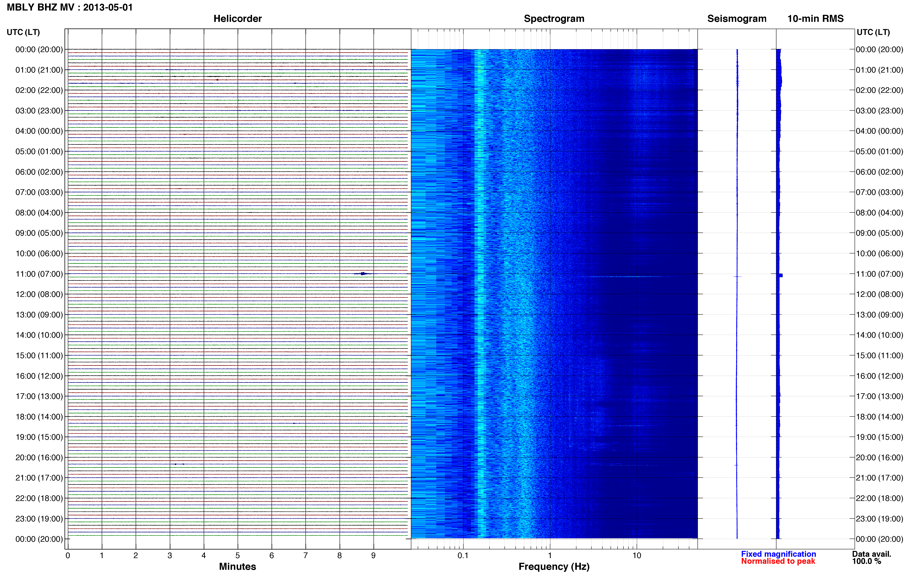Screen dimensions: 924x578
Task: Click the '1' tick on the Frequency axis
Action: 550,555
